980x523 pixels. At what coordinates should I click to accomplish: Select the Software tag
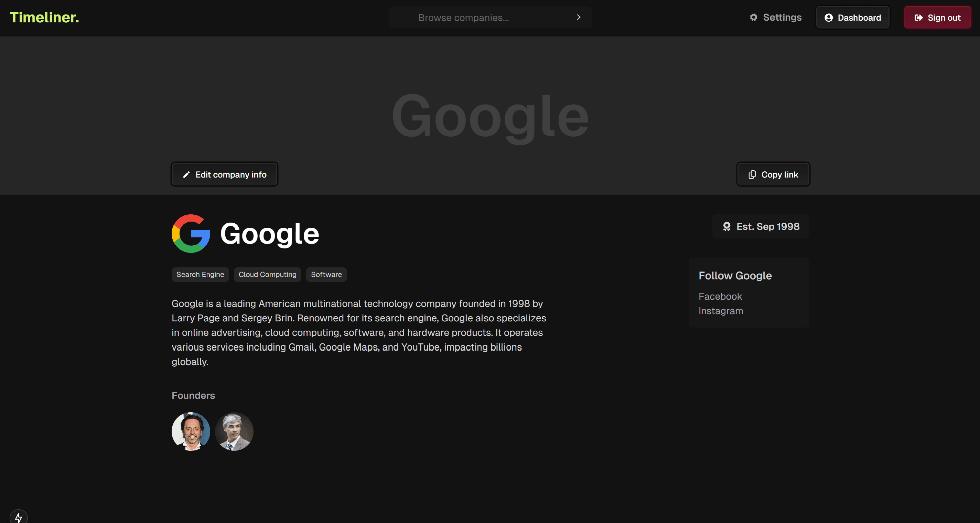[x=326, y=275]
